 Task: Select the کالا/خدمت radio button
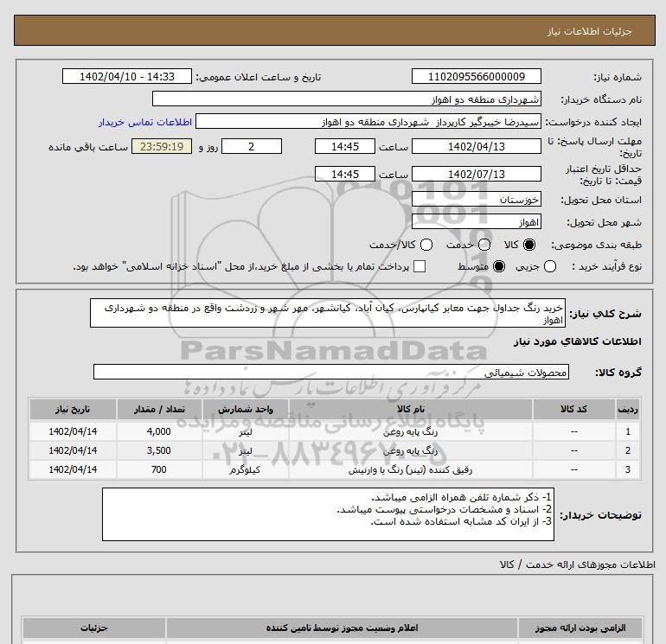pyautogui.click(x=426, y=245)
